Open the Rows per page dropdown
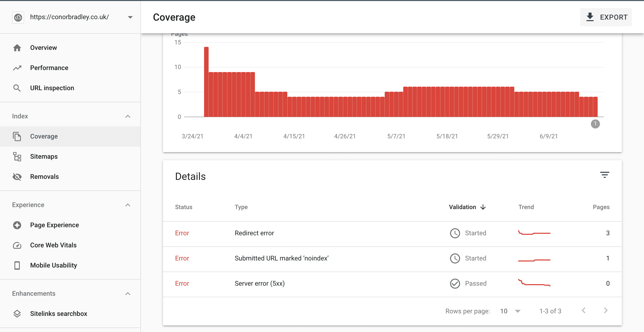644x332 pixels. (x=510, y=311)
